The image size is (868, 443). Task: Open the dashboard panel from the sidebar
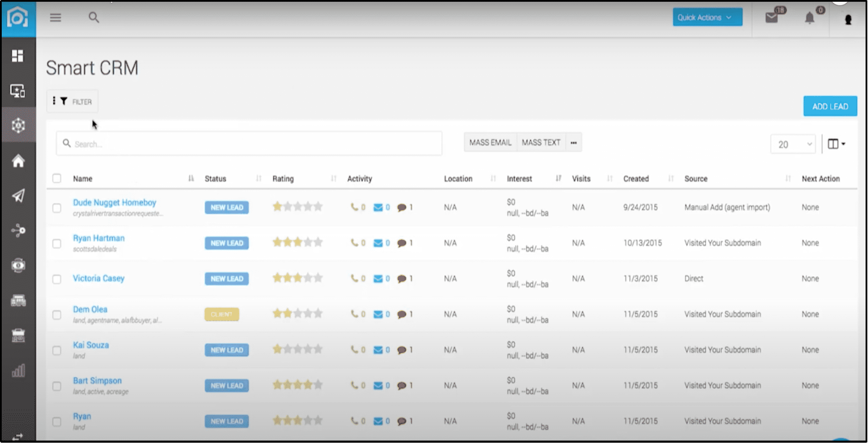pos(18,56)
